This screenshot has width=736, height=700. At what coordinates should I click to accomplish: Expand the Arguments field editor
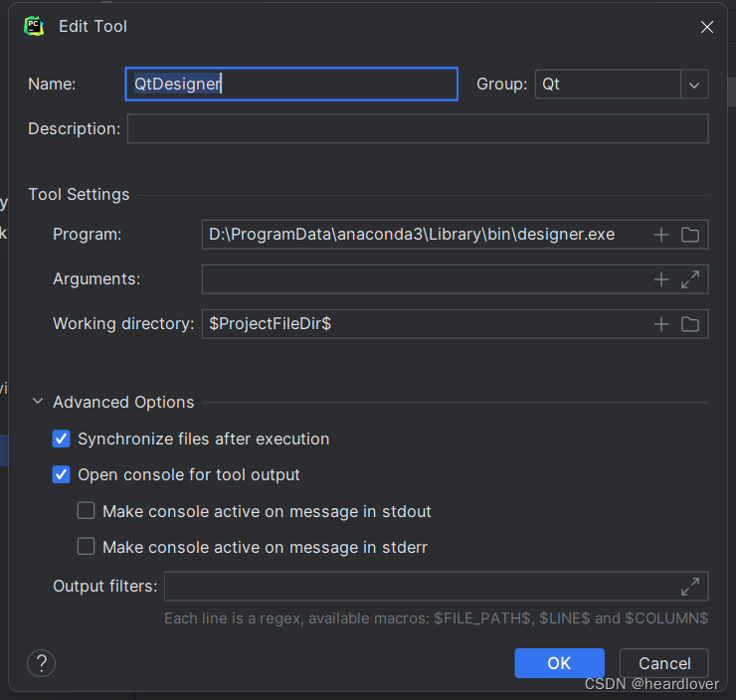pyautogui.click(x=690, y=279)
